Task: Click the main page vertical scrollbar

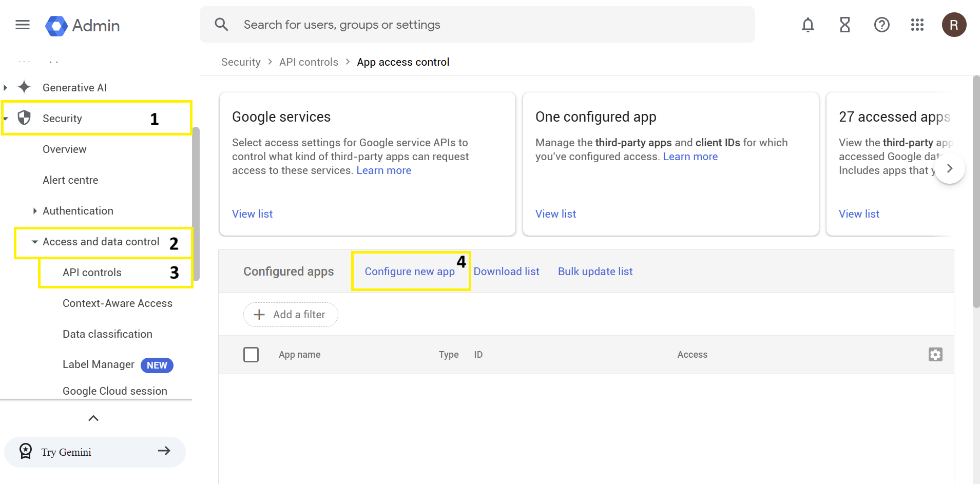Action: tap(976, 191)
